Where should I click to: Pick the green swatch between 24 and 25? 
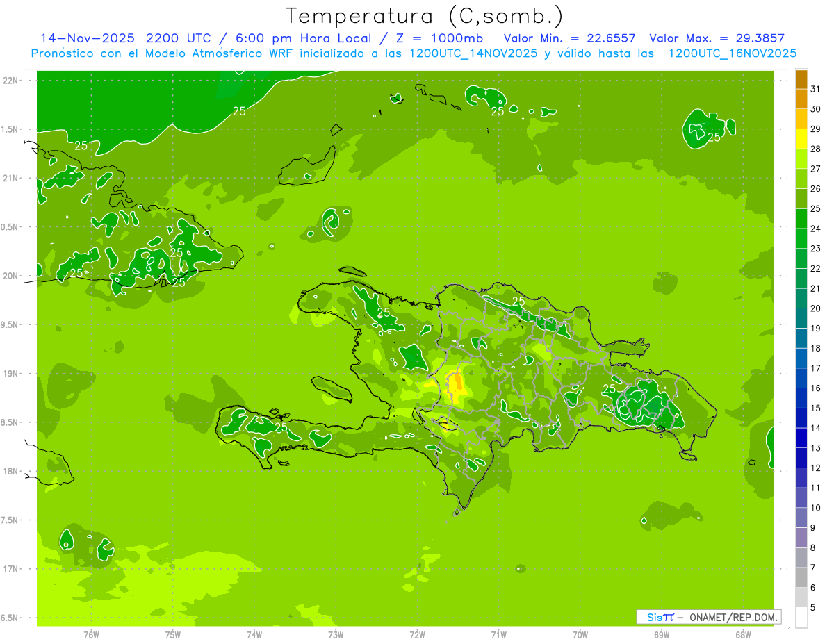[801, 219]
